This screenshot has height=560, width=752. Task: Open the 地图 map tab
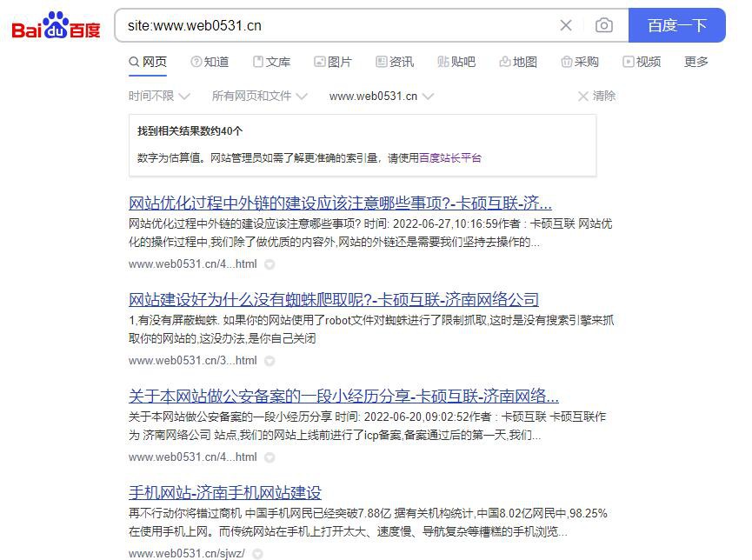[x=518, y=62]
